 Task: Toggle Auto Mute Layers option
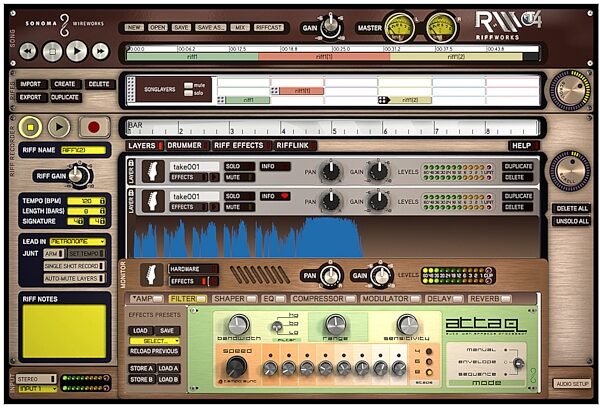pyautogui.click(x=75, y=279)
